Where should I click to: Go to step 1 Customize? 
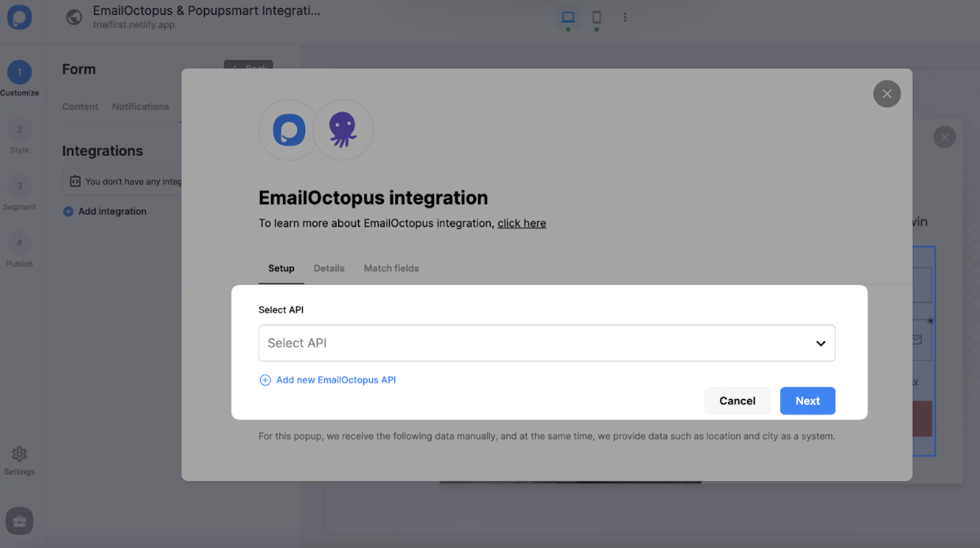tap(19, 79)
